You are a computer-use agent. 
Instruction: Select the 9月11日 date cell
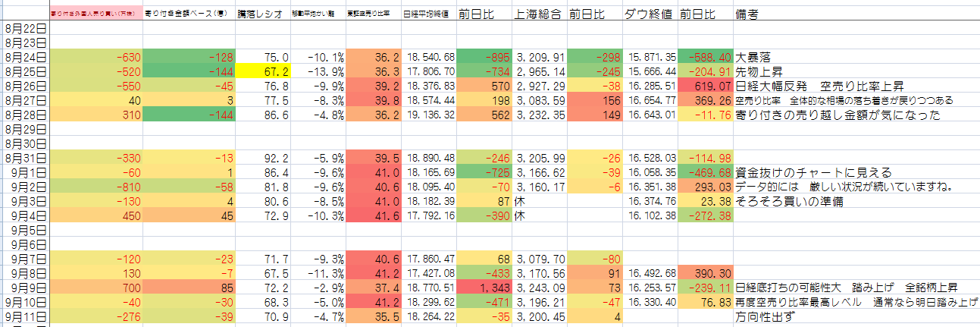coord(25,317)
